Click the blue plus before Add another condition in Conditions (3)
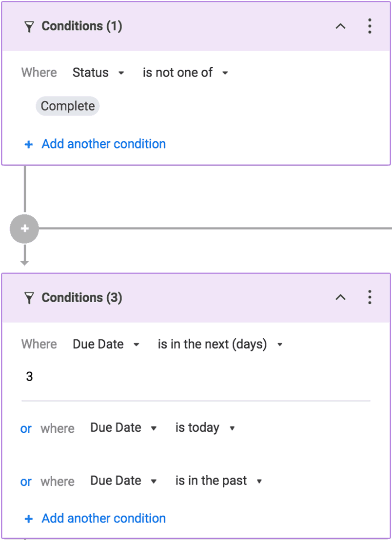The image size is (392, 540). [28, 518]
